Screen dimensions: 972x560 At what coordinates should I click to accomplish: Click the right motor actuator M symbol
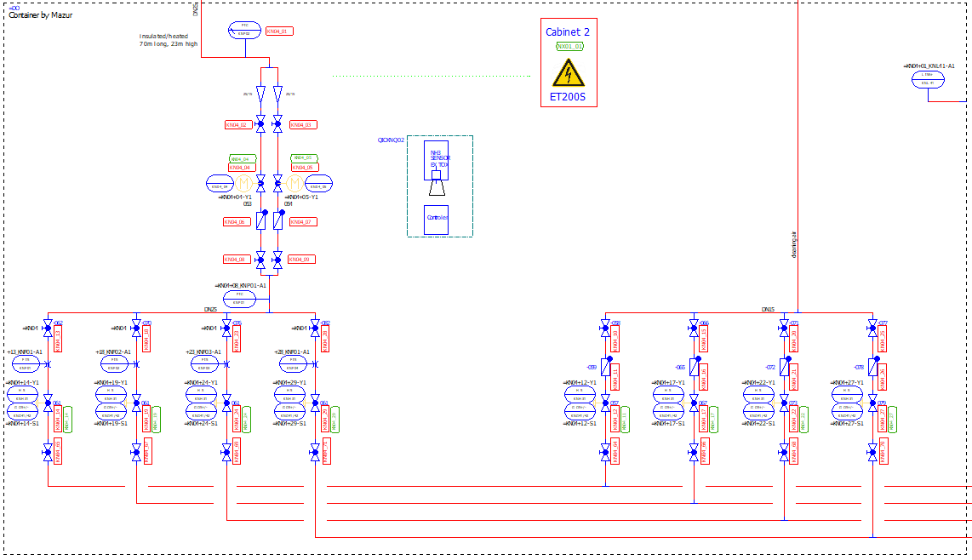[x=294, y=184]
